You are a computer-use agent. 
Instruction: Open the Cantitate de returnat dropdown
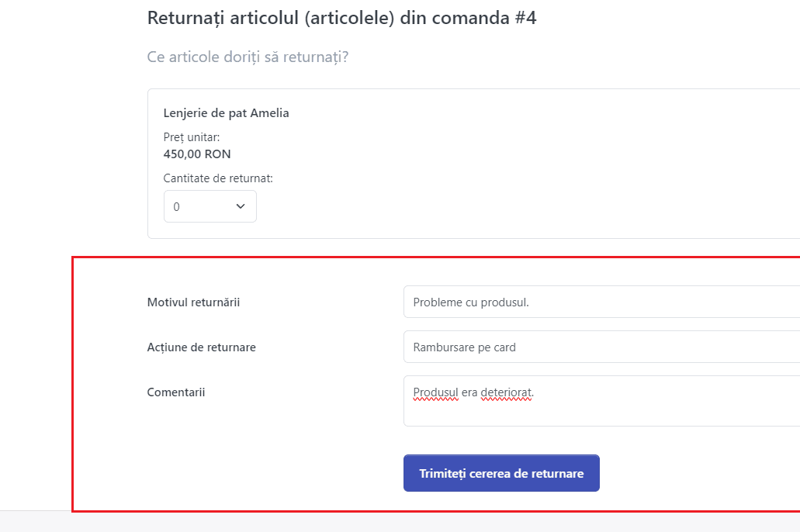(x=210, y=206)
